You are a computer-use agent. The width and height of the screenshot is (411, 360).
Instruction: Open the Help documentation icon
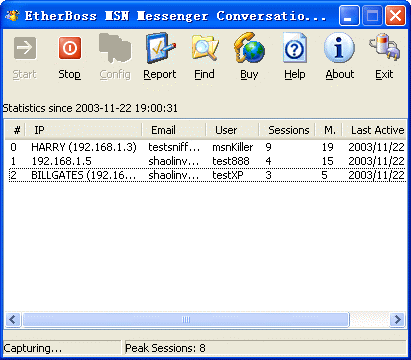pyautogui.click(x=295, y=48)
